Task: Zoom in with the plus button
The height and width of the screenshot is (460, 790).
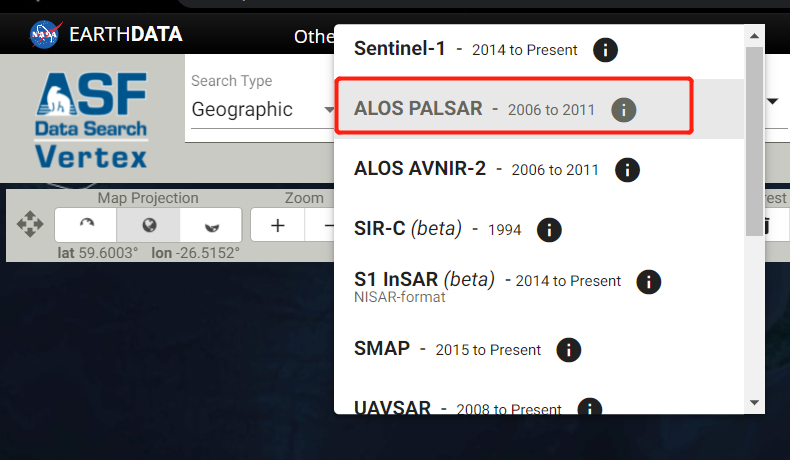Action: click(x=277, y=225)
